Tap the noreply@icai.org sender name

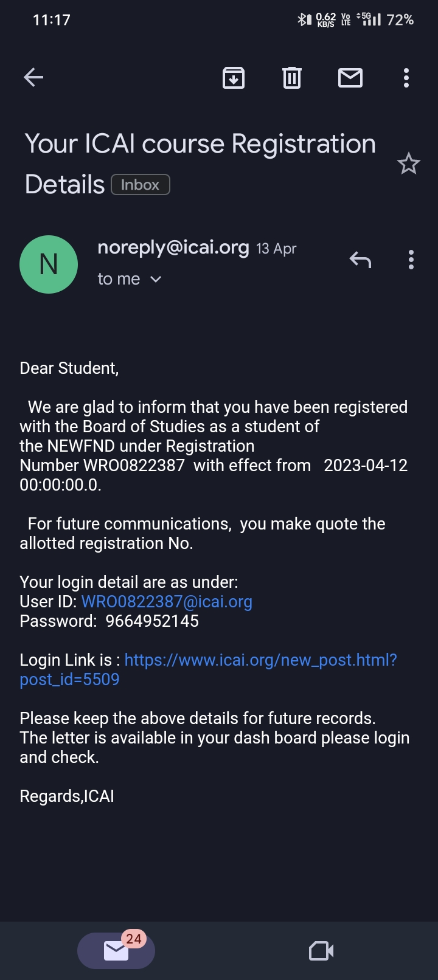[x=173, y=247]
